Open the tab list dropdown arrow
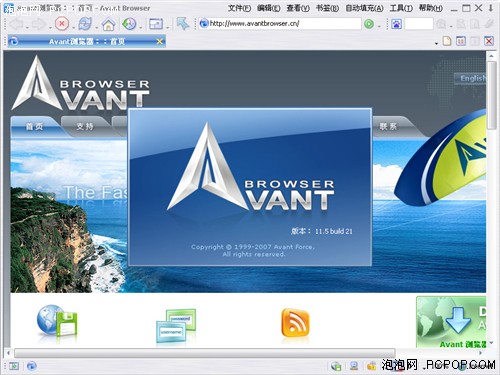This screenshot has height=375, width=500. click(x=436, y=43)
